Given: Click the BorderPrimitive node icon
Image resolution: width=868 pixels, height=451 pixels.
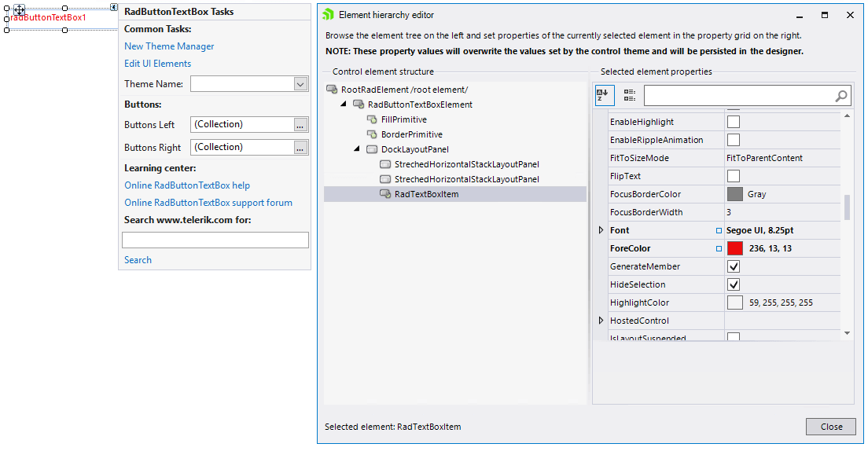Looking at the screenshot, I should coord(372,134).
